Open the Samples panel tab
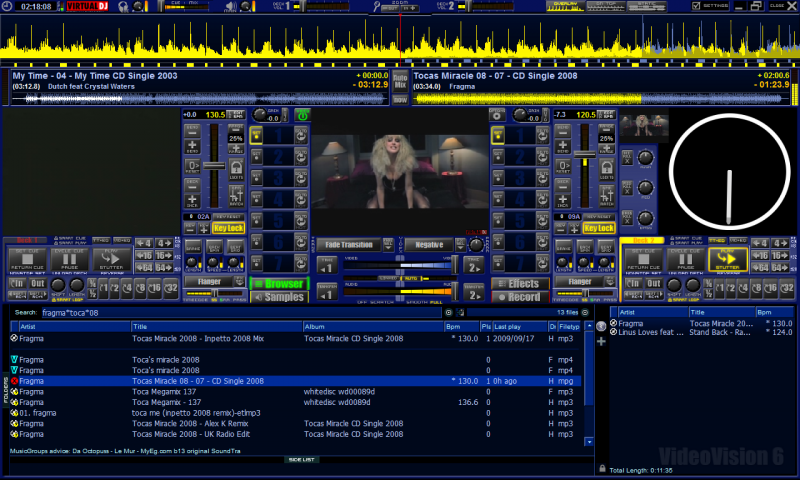Screen dimensions: 800x480 tap(279, 297)
